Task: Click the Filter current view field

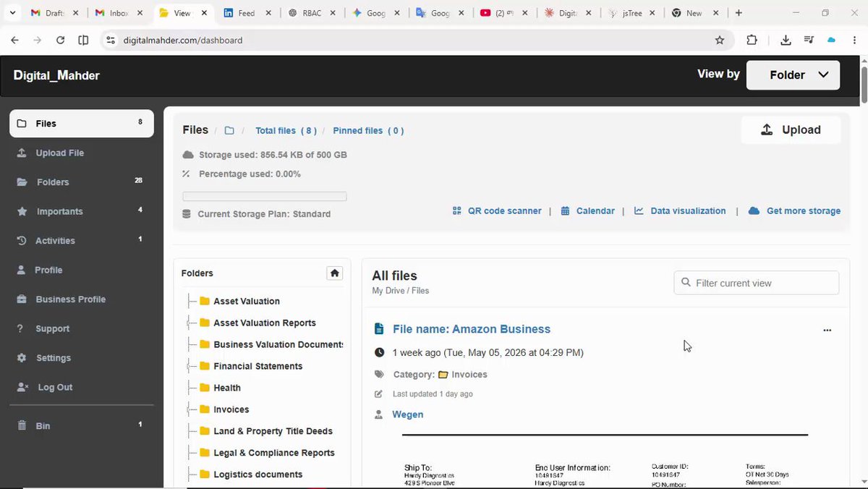Action: 757,283
